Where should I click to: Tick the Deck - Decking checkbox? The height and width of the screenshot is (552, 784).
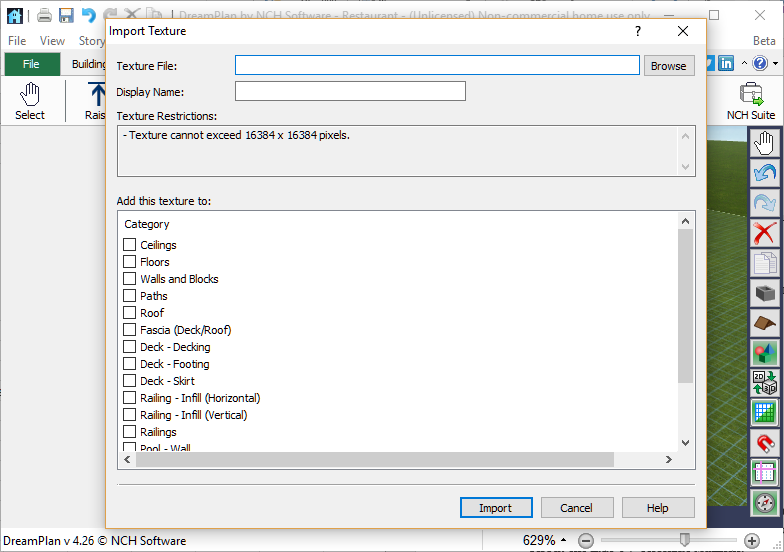(x=130, y=347)
